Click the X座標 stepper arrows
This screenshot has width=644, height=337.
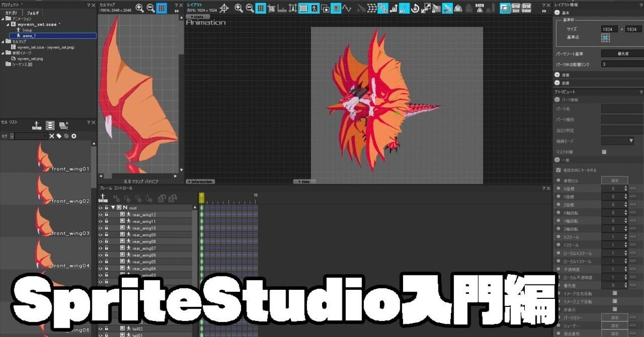[x=626, y=188]
